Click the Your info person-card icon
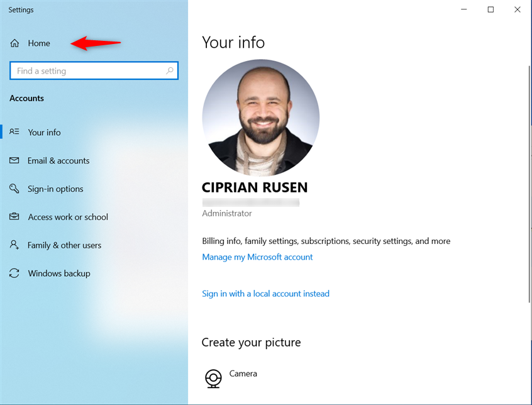 (x=14, y=131)
